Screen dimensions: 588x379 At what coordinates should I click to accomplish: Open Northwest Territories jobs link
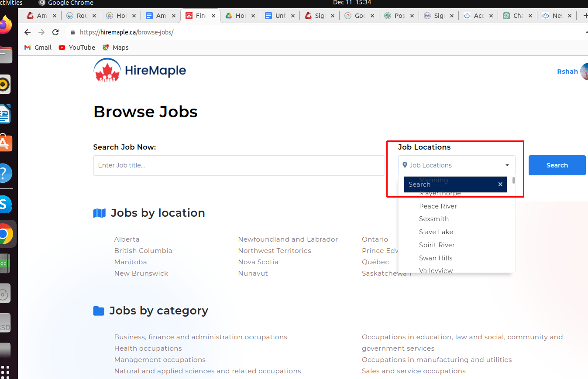[275, 251]
